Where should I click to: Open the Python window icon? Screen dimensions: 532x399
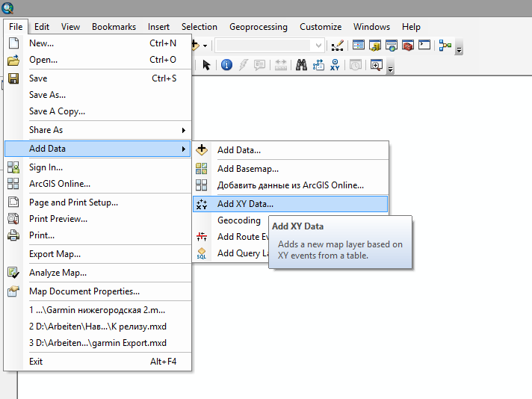coord(424,46)
